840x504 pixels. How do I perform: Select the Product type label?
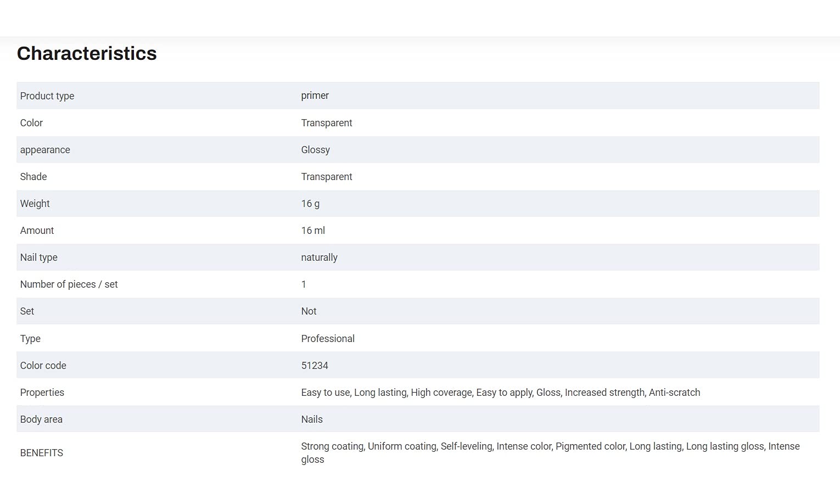coord(47,96)
